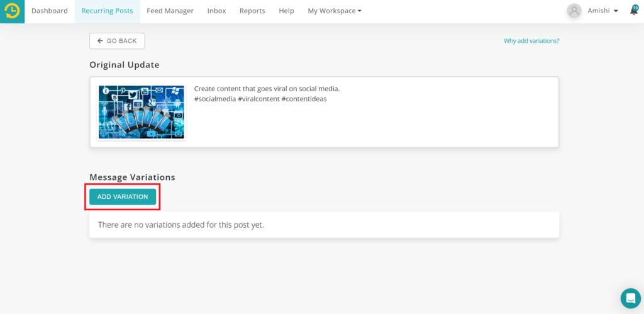Screen dimensions: 644x314
Task: Open the Help menu item
Action: tap(286, 11)
